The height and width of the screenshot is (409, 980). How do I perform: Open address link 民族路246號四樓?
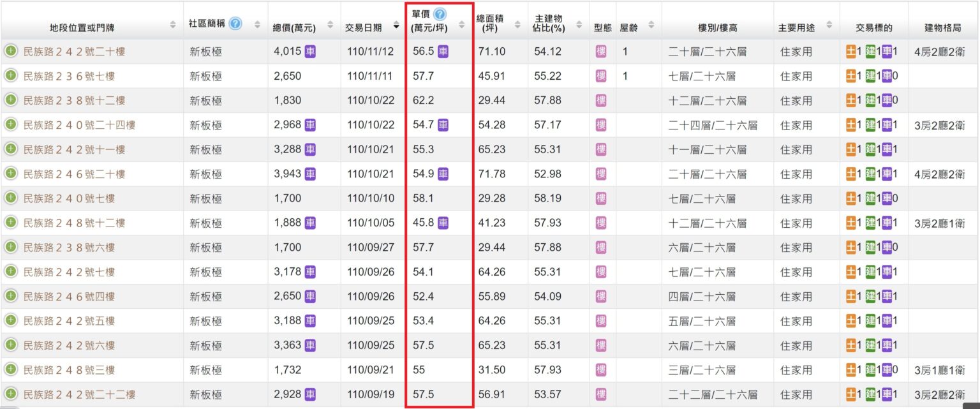click(x=69, y=297)
